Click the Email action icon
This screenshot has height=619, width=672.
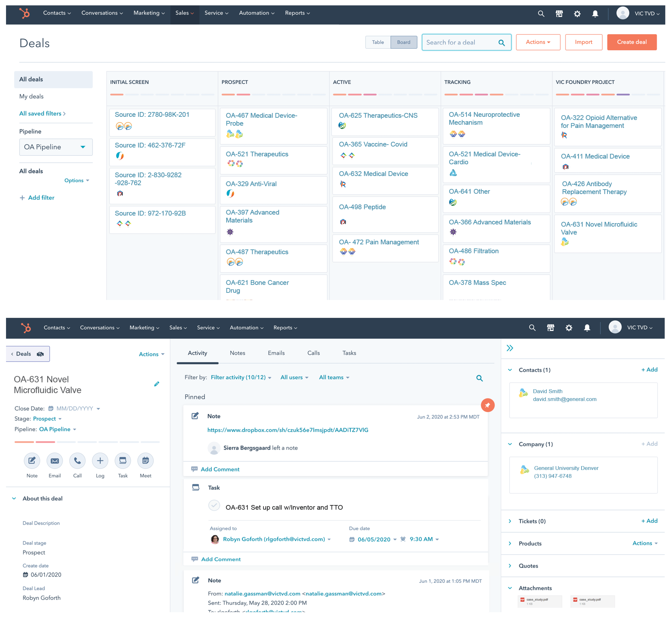pyautogui.click(x=55, y=460)
